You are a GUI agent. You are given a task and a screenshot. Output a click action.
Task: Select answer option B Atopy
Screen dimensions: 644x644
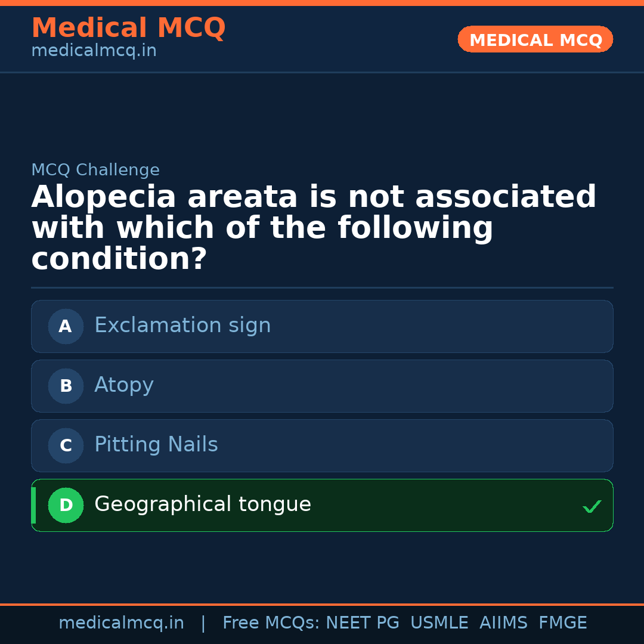click(322, 386)
